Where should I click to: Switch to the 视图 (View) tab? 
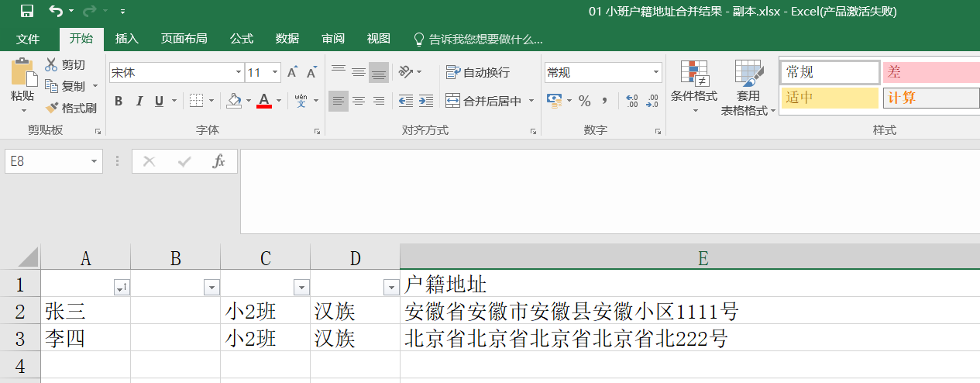(379, 39)
